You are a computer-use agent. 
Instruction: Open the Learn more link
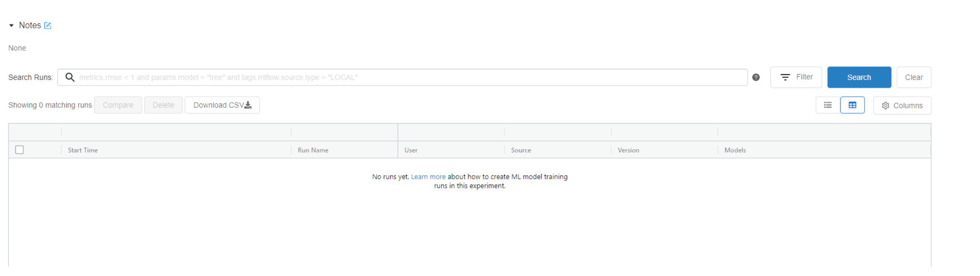coord(428,177)
